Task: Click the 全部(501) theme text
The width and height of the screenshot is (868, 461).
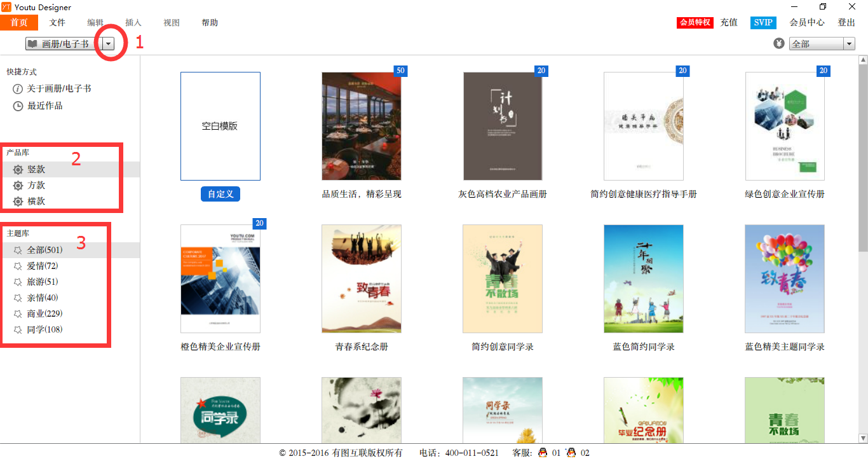Action: pyautogui.click(x=44, y=251)
